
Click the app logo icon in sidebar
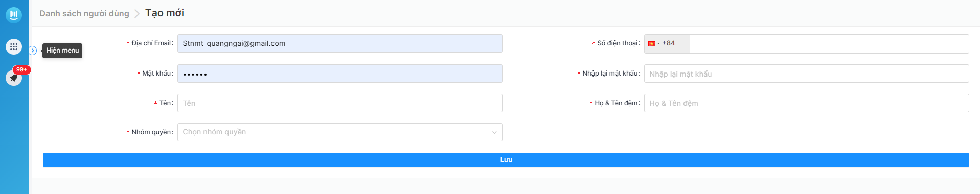coord(14,15)
